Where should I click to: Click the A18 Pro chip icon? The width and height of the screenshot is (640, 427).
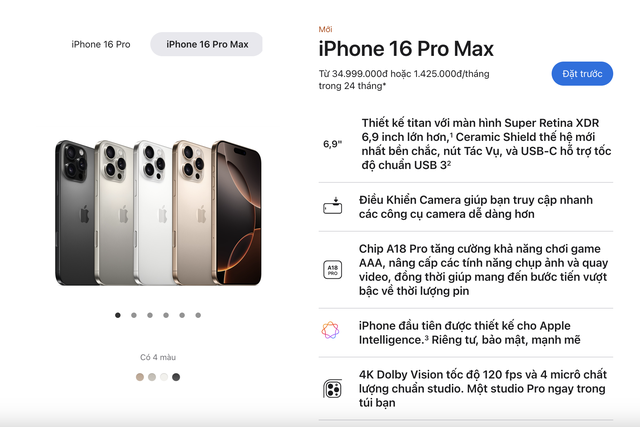332,270
